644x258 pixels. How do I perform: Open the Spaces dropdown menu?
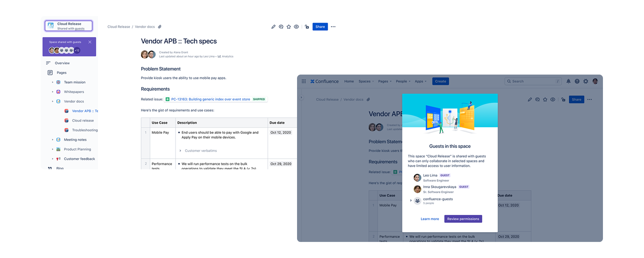(366, 81)
